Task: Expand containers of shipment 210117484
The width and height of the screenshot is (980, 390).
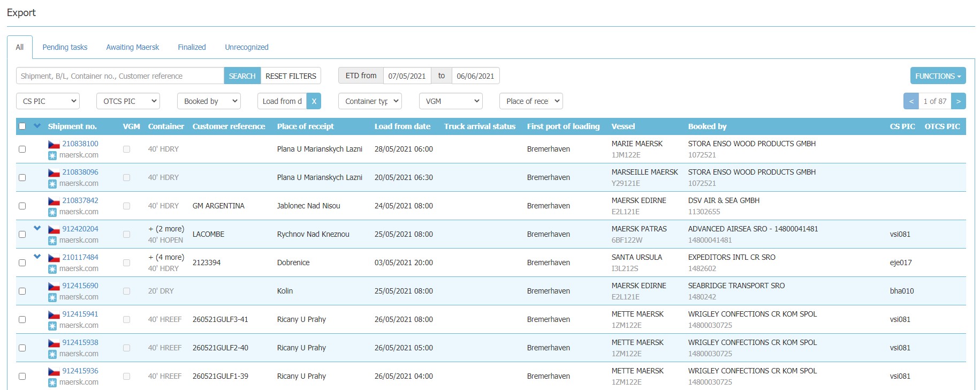Action: pyautogui.click(x=37, y=257)
